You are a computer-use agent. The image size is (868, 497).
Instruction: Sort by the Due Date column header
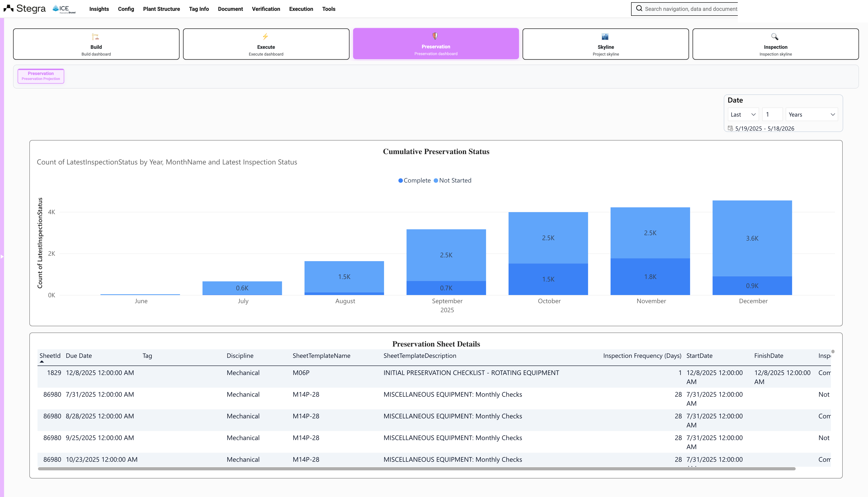point(79,356)
